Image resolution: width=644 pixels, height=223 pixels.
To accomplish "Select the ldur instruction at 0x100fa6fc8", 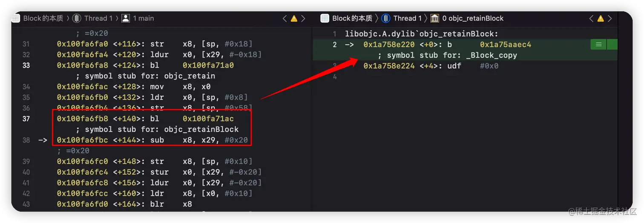I will click(x=159, y=183).
